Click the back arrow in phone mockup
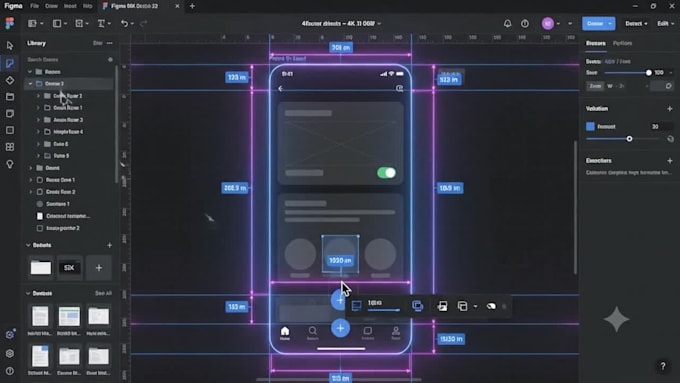 pos(281,88)
